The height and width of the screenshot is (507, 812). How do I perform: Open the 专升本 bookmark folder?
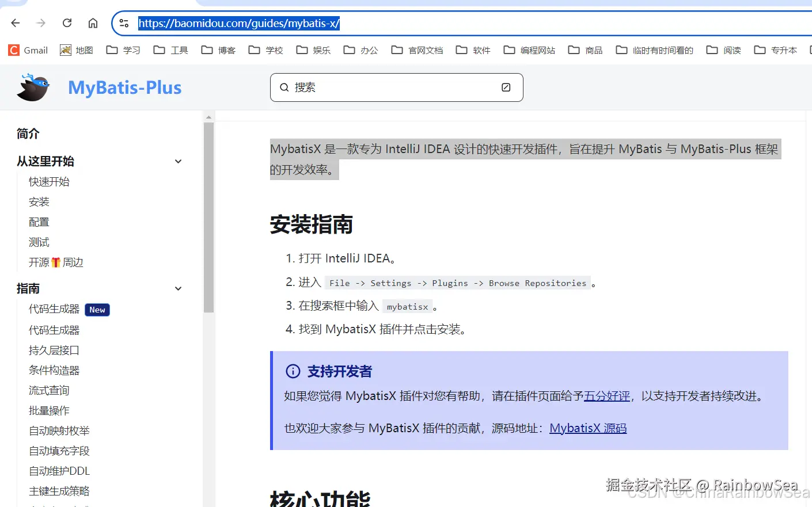(x=776, y=50)
